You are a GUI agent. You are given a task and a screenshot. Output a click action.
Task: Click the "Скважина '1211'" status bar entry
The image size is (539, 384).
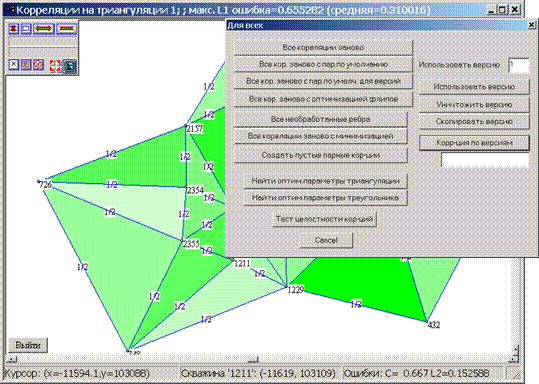click(258, 374)
